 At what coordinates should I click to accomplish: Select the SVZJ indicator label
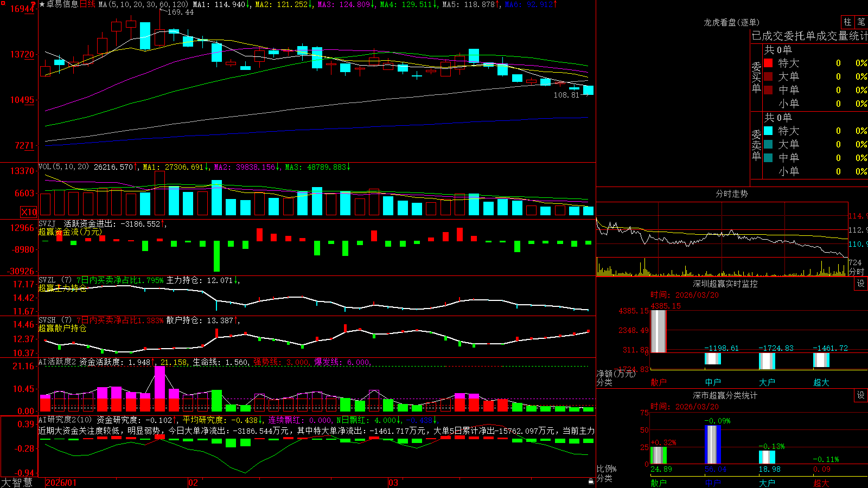click(47, 223)
